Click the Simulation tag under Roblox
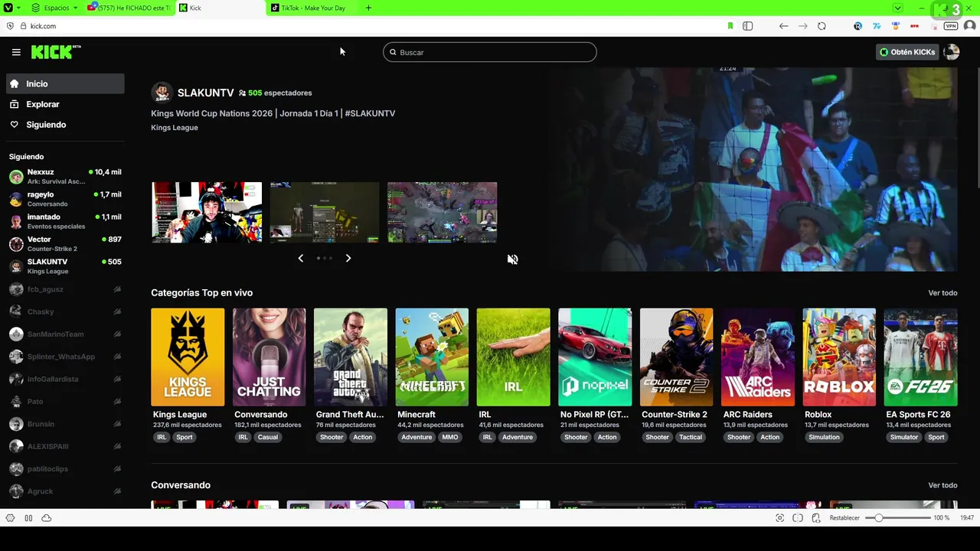The height and width of the screenshot is (551, 980). click(x=825, y=437)
